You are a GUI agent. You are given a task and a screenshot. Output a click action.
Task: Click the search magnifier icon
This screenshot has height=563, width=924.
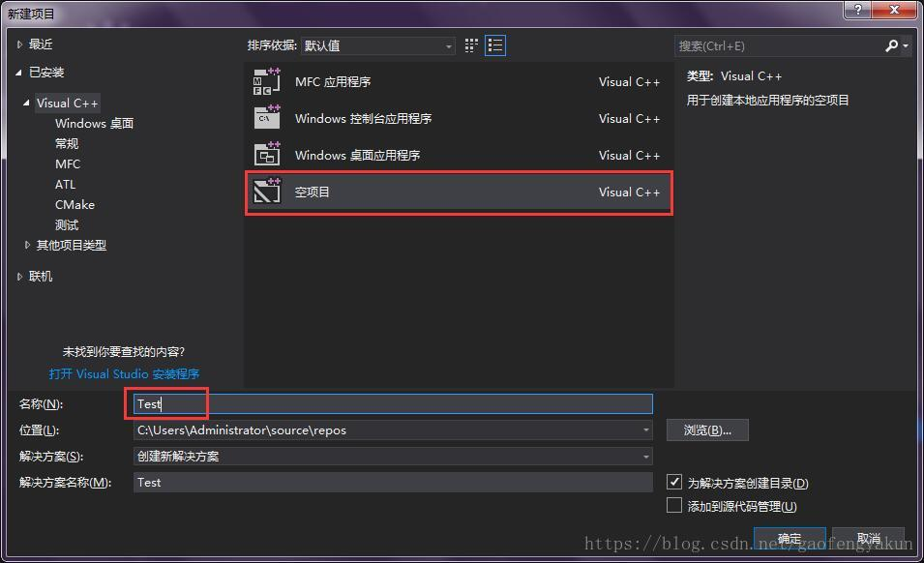(891, 45)
